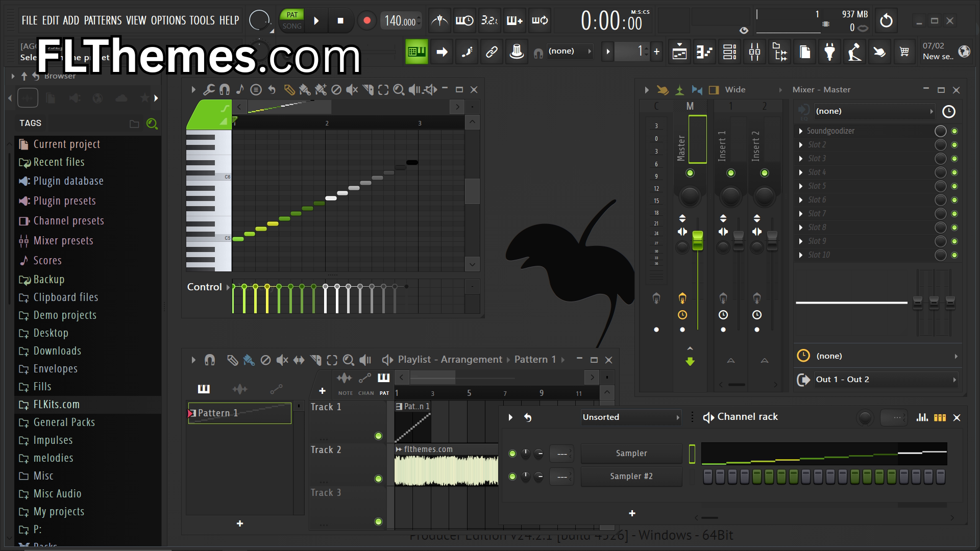The image size is (980, 551).
Task: Click the tempo 140.000 field
Action: (x=401, y=21)
